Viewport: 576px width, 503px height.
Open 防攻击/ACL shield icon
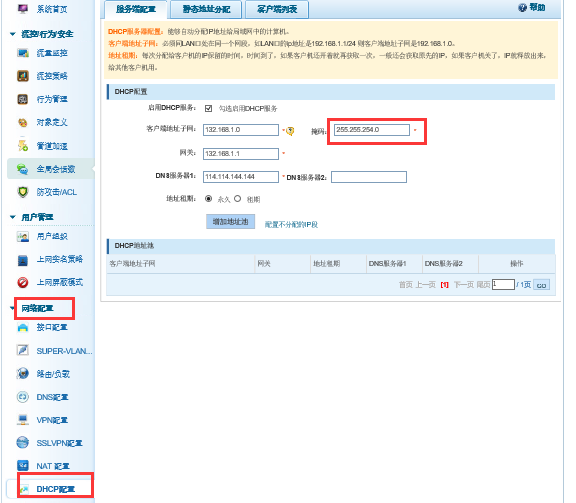click(x=23, y=192)
